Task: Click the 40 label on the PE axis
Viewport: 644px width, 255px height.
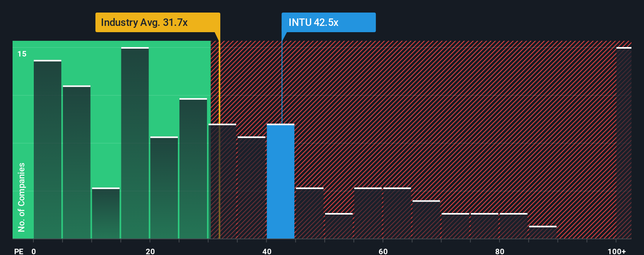Action: coord(267,251)
